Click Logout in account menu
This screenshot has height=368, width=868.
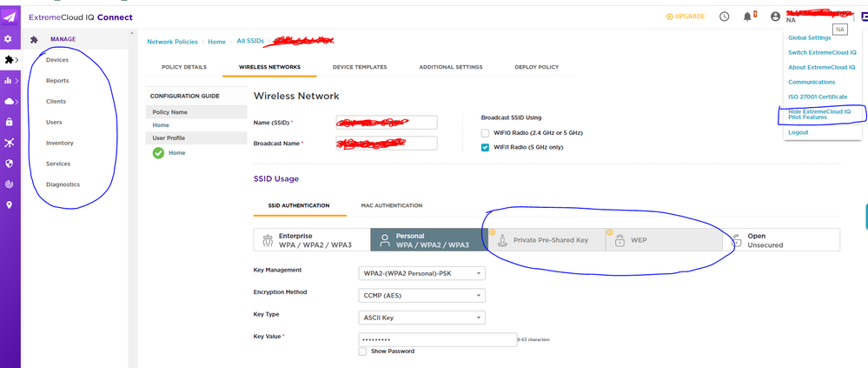798,132
